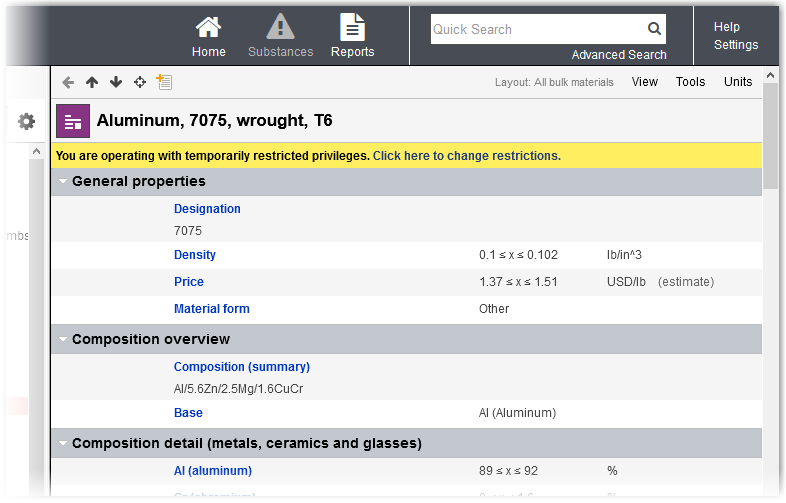Image resolution: width=786 pixels, height=503 pixels.
Task: Click the up arrow in datasheet toolbar
Action: 92,82
